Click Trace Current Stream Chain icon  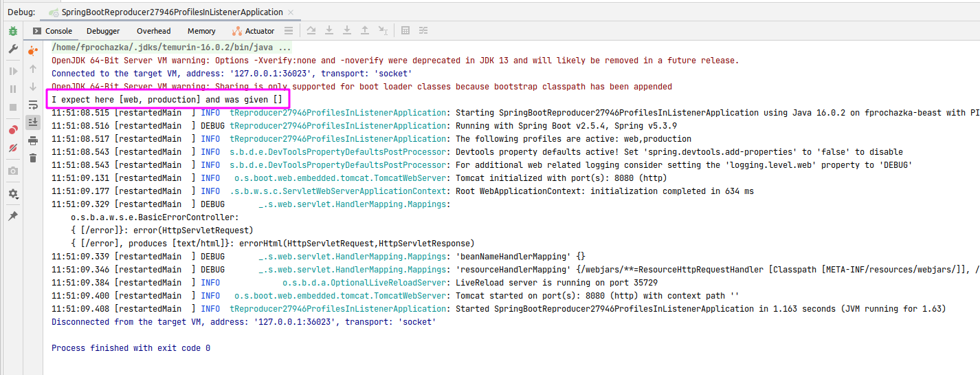423,30
